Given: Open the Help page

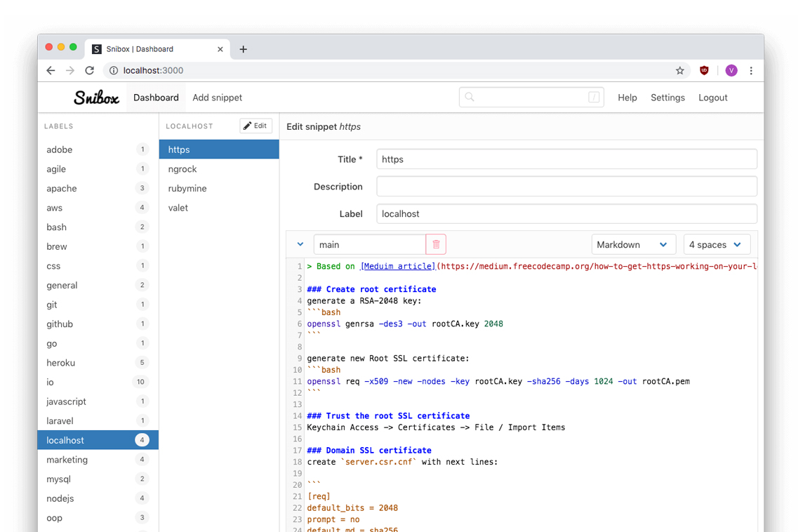Looking at the screenshot, I should (x=628, y=98).
